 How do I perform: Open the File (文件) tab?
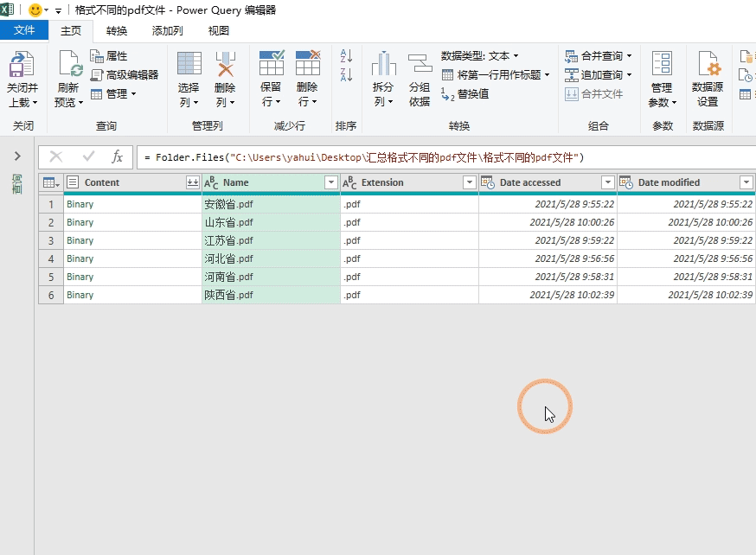(x=24, y=30)
